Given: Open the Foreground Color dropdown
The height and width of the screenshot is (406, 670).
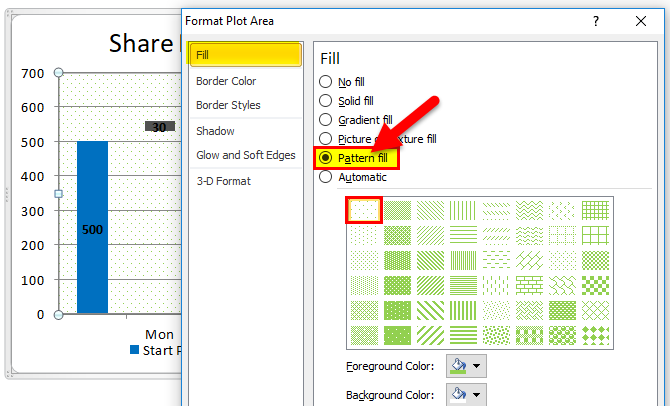Looking at the screenshot, I should click(x=466, y=366).
